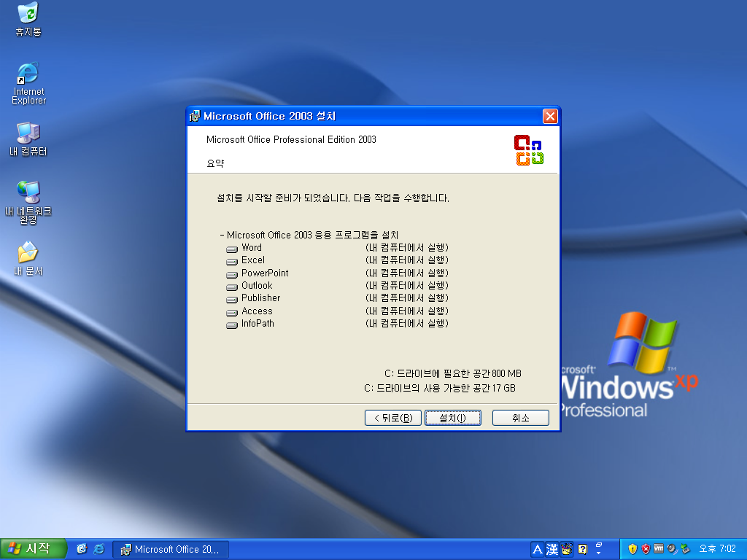Close the Office 2003 setup dialog

tap(550, 116)
